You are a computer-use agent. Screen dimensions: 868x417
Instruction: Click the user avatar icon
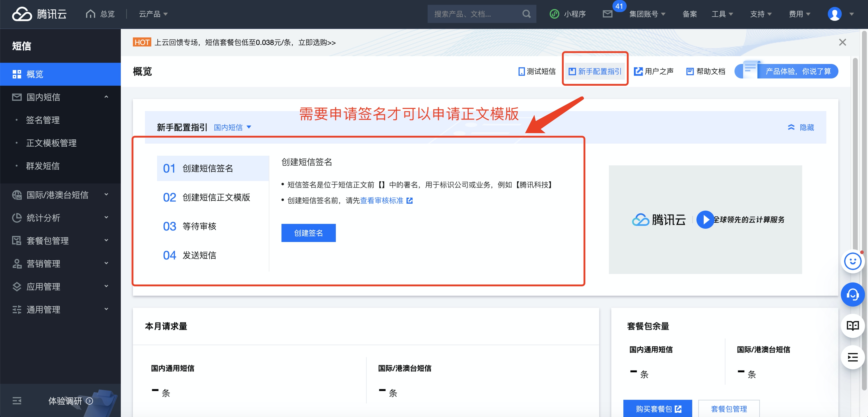click(834, 14)
